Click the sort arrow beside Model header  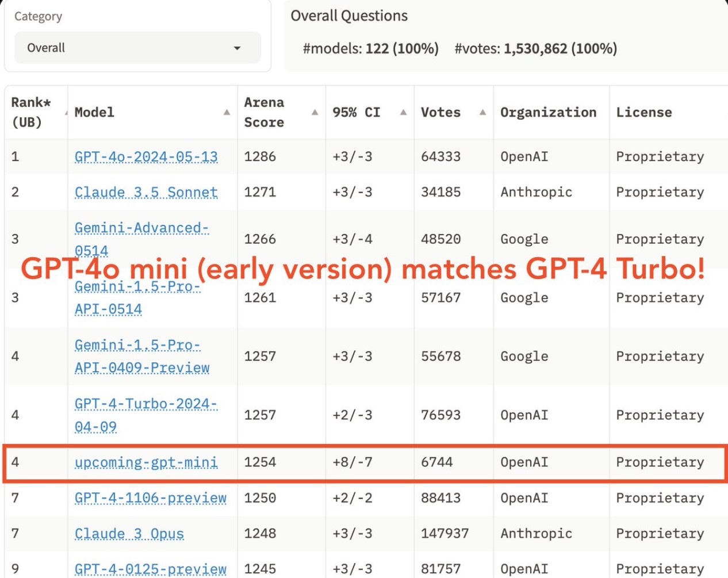(x=227, y=112)
